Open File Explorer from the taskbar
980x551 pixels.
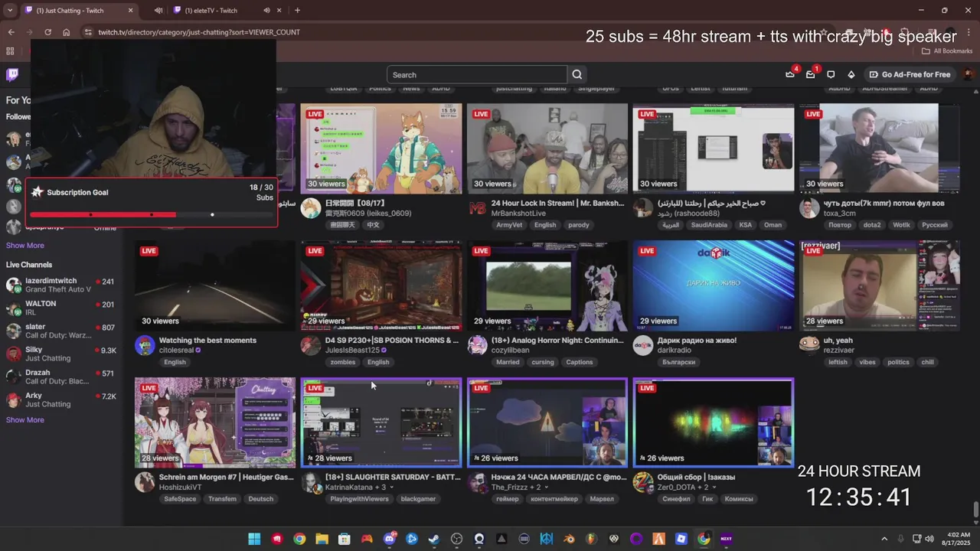322,539
